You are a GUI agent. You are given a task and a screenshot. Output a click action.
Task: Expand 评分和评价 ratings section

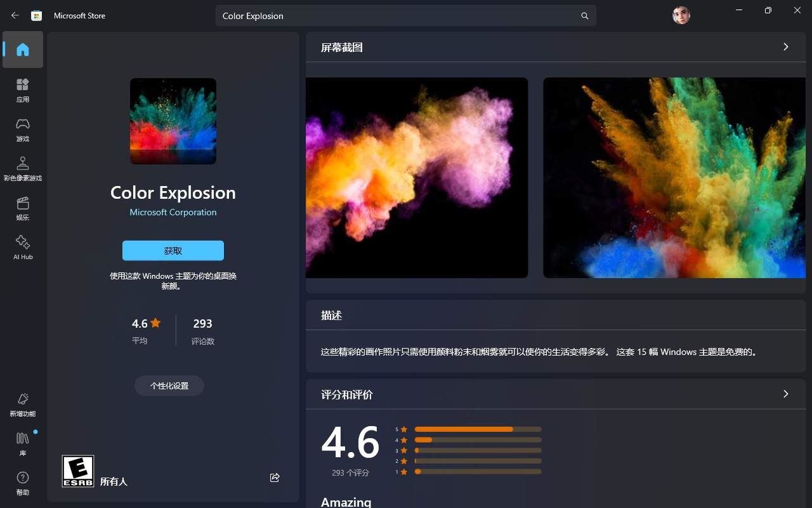coord(785,394)
